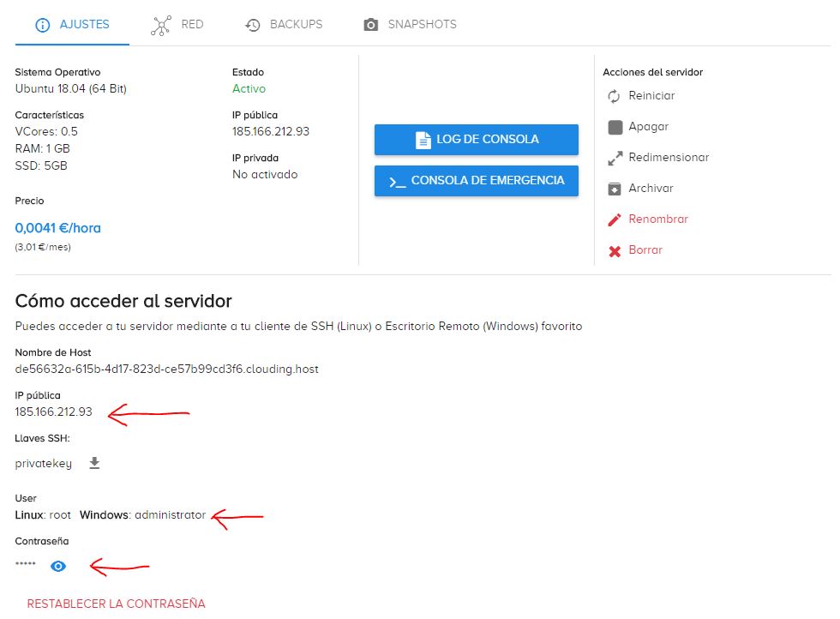The height and width of the screenshot is (619, 840).
Task: Click the RAM: 1 GB value
Action: click(42, 149)
